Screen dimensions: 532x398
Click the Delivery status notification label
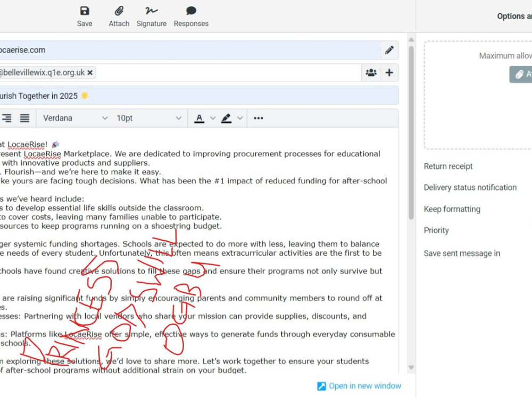coord(470,188)
